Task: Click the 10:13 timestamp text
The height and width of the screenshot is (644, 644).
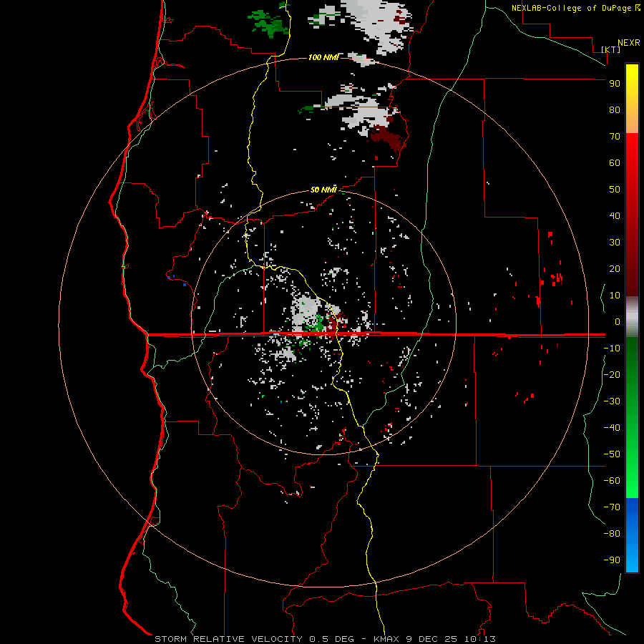Action: pyautogui.click(x=479, y=639)
